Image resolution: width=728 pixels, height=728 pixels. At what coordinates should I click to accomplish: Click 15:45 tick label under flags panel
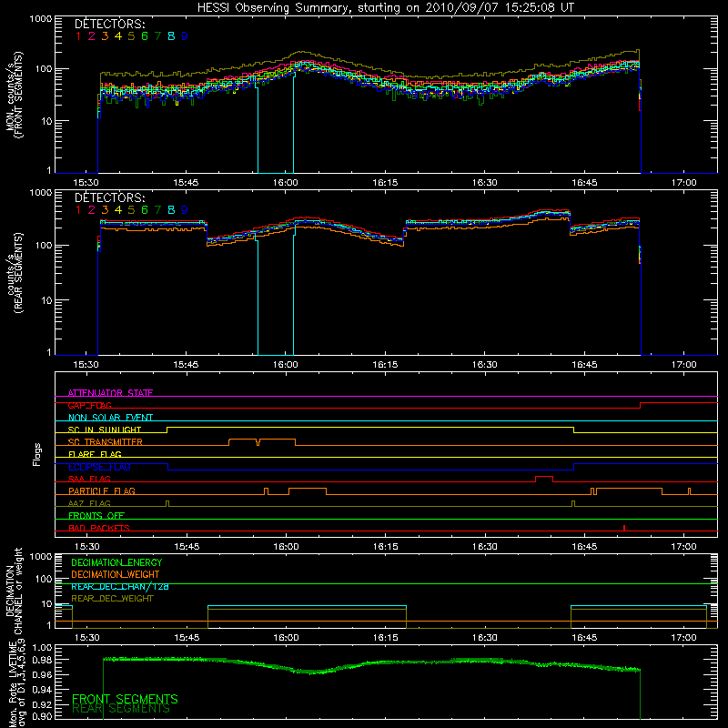click(x=187, y=547)
